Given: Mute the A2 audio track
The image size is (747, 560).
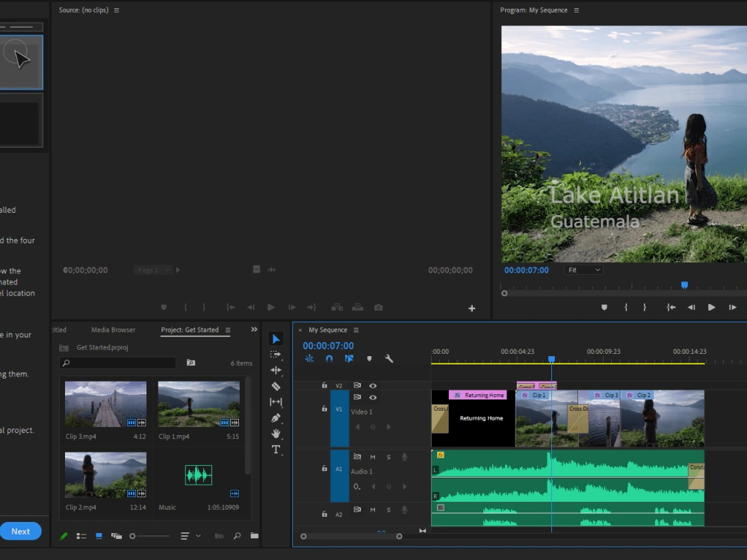Looking at the screenshot, I should point(373,510).
